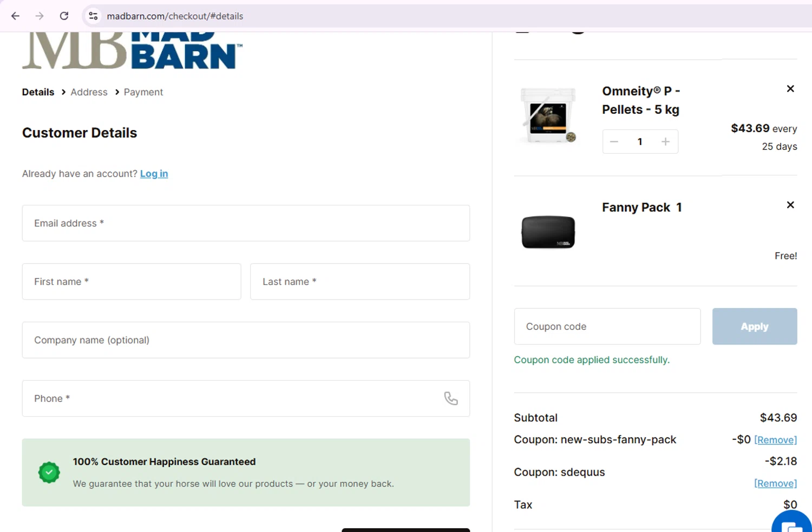Screen dimensions: 812x532
Task: Decrease Omneity pellets quantity with minus
Action: (614, 141)
